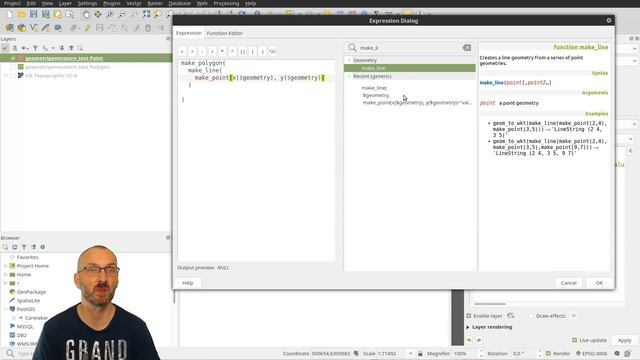Open Layer Styling panel icon in Layers
Screen dimensions: 640x360
click(x=5, y=48)
